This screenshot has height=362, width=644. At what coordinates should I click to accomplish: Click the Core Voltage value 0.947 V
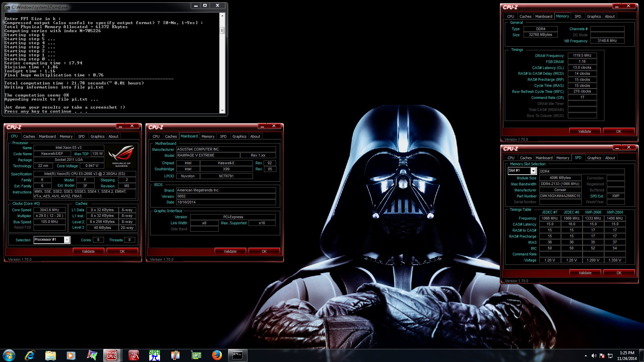coord(92,166)
